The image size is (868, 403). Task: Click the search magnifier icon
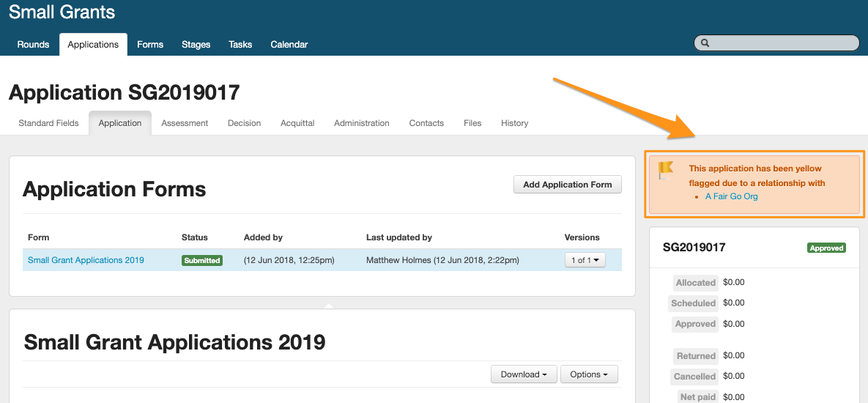(705, 43)
